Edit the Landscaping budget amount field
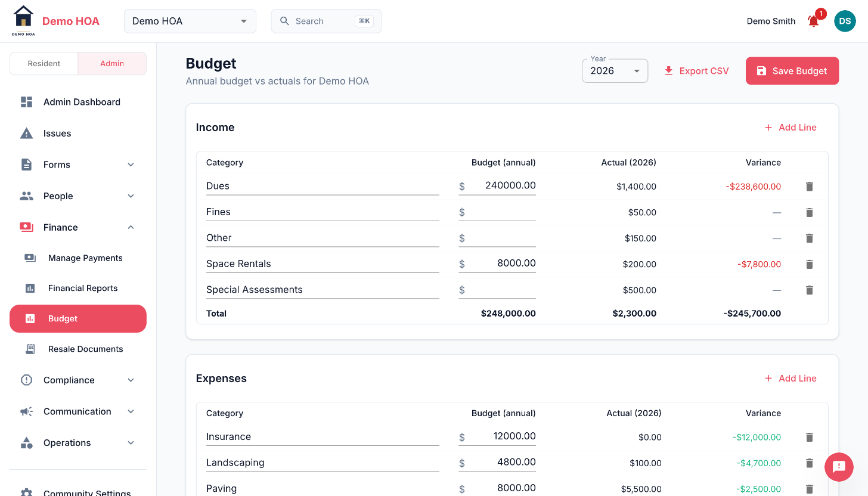Image resolution: width=868 pixels, height=496 pixels. (497, 463)
